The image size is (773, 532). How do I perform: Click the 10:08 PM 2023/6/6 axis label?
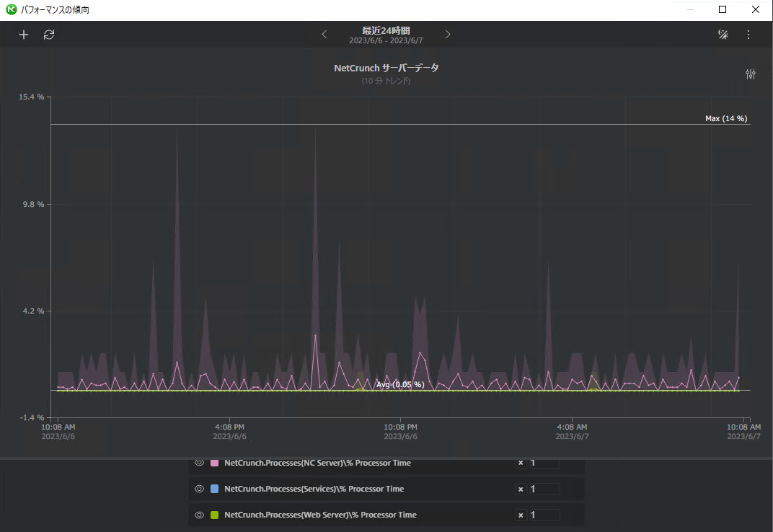(400, 431)
